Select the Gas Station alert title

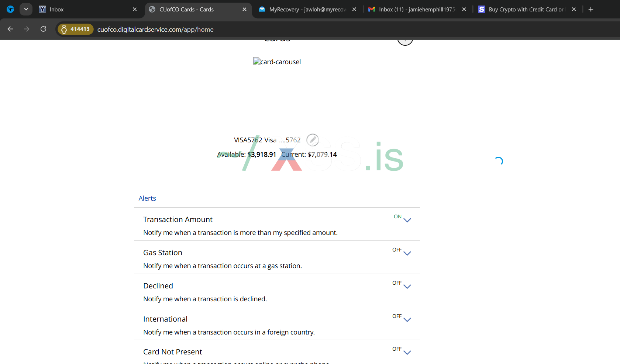(x=163, y=253)
